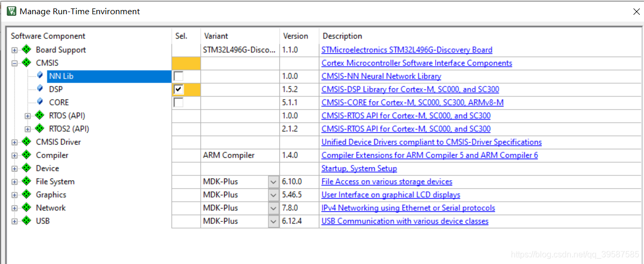Open CMSIS-RTOS API link in RTOS2 (API) row
Viewport: 644px width, 264px height.
(406, 129)
